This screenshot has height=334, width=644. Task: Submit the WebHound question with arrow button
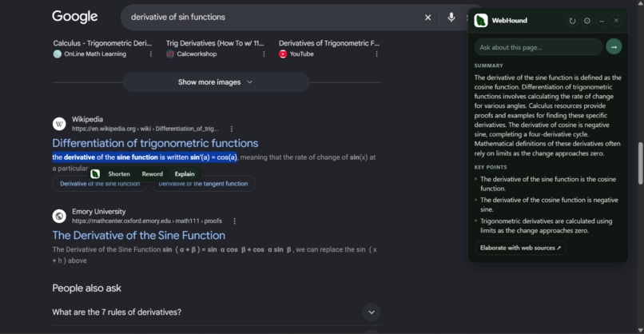point(614,47)
